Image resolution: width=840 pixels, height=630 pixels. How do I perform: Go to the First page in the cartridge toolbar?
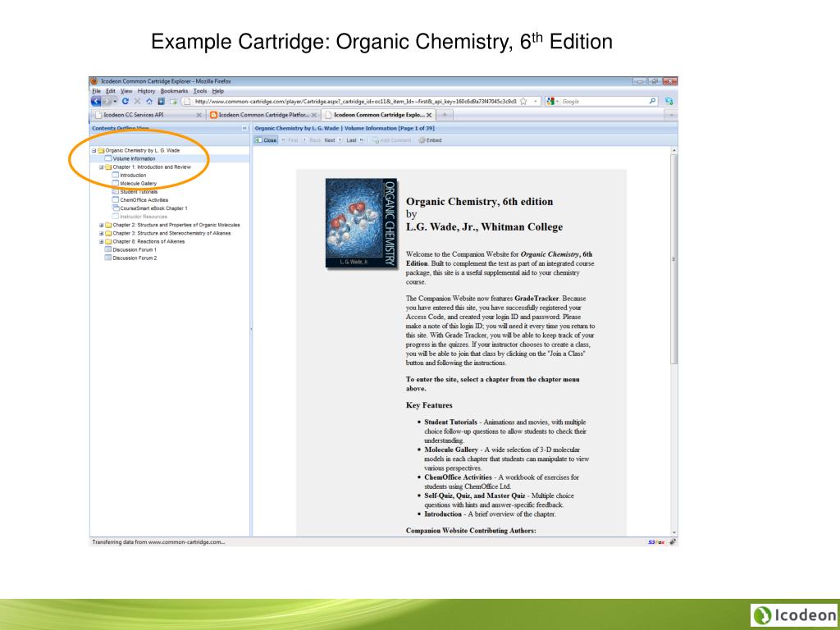click(x=290, y=140)
